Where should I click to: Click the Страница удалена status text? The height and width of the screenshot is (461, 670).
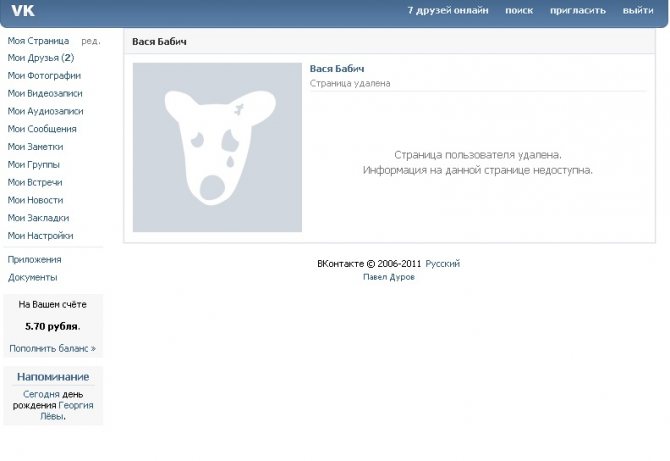tap(350, 83)
